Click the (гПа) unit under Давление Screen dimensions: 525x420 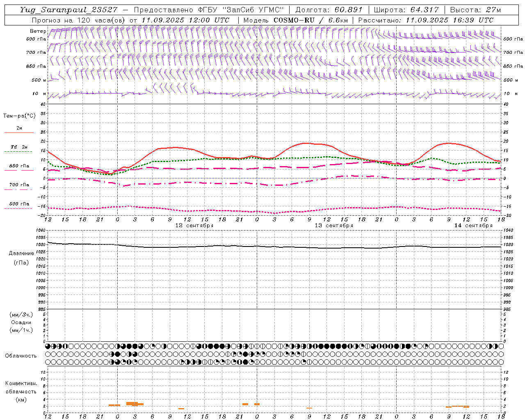pos(21,262)
